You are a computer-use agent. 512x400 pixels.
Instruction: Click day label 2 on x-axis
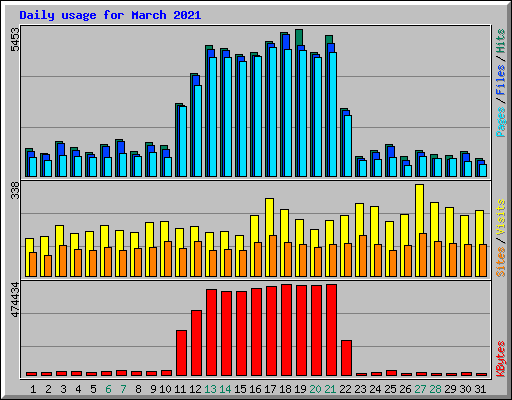(x=48, y=389)
